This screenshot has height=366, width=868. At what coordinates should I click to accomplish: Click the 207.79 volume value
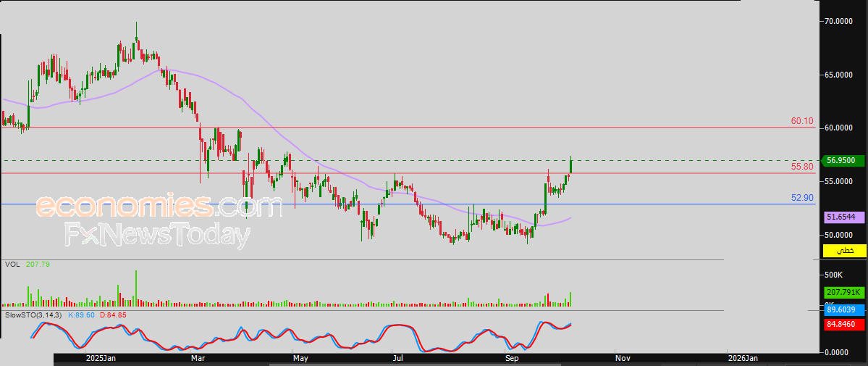click(x=38, y=265)
